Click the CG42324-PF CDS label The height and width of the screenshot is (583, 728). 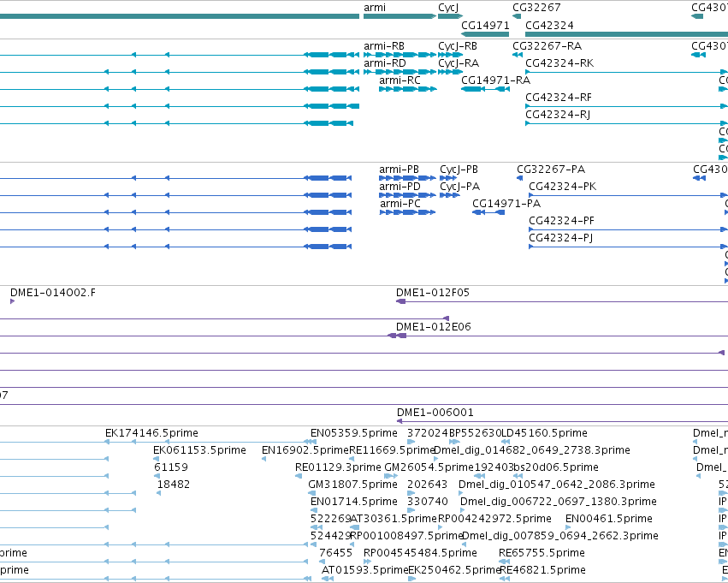(562, 222)
